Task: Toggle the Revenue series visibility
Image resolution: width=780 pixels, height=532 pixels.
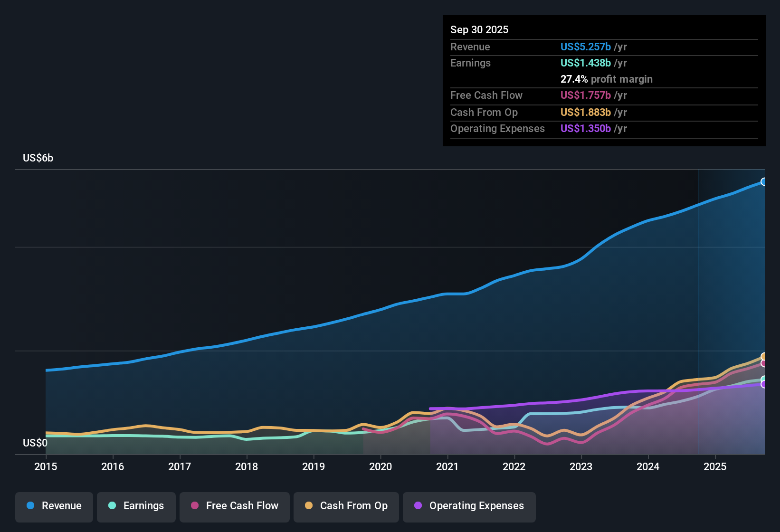Action: [x=54, y=506]
